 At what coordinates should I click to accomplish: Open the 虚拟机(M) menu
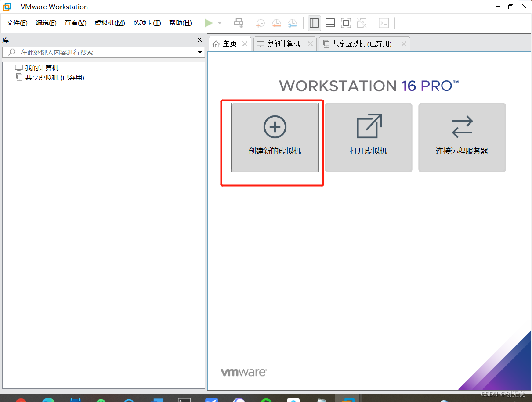point(110,23)
